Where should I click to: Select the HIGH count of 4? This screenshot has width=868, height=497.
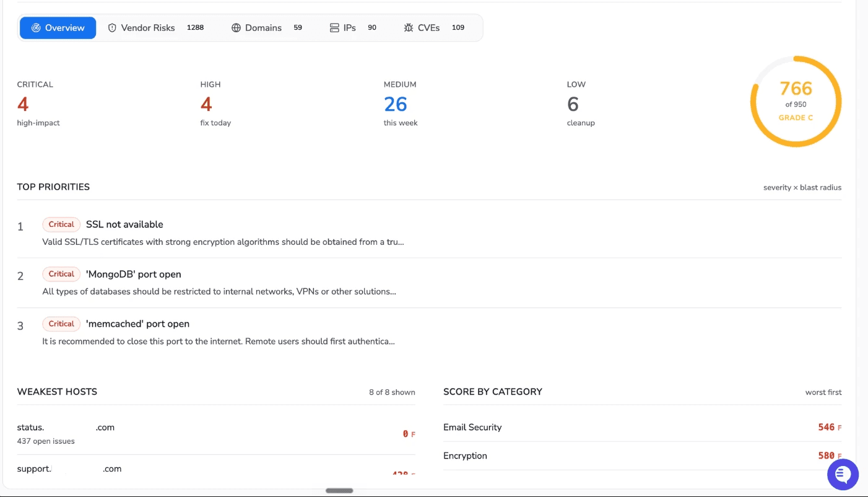(x=206, y=104)
